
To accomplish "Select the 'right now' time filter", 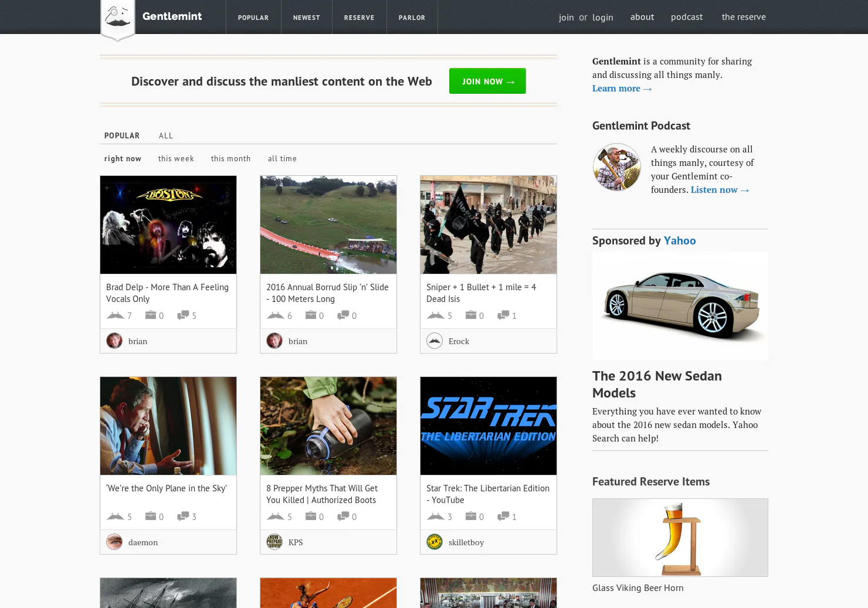I will (123, 158).
